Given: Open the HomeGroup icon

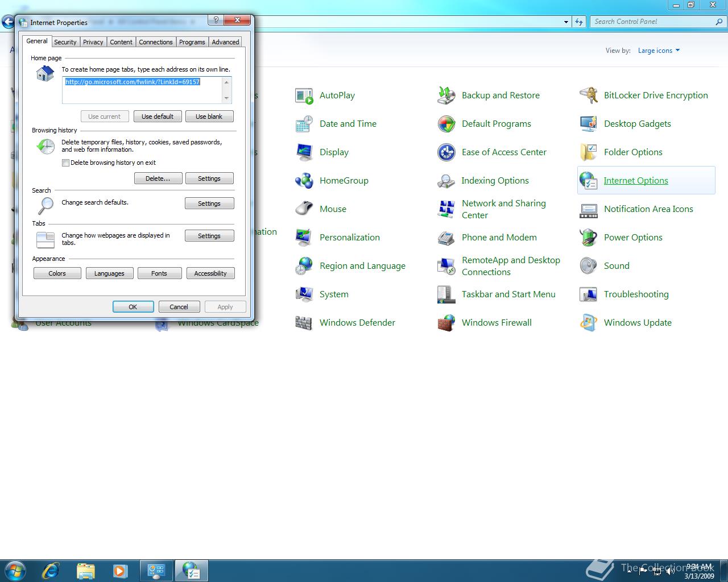Looking at the screenshot, I should coord(304,181).
